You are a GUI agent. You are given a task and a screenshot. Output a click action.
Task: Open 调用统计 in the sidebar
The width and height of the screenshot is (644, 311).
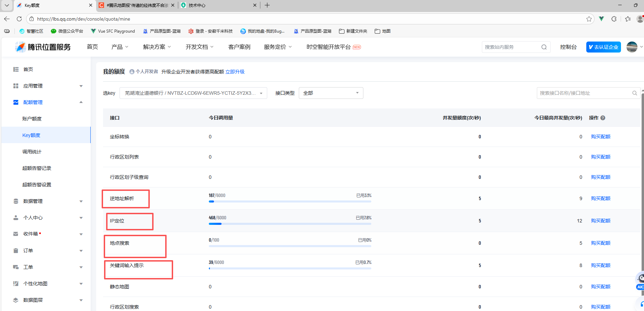32,152
